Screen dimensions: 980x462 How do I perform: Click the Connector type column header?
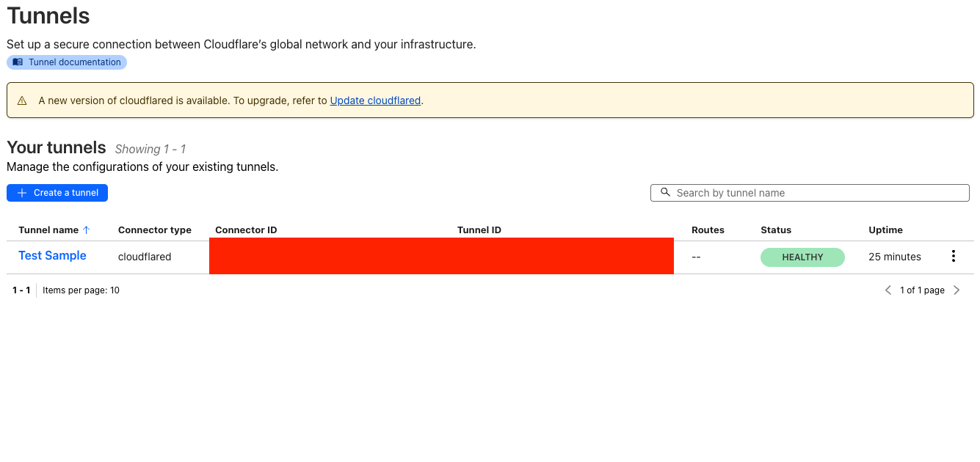tap(155, 230)
